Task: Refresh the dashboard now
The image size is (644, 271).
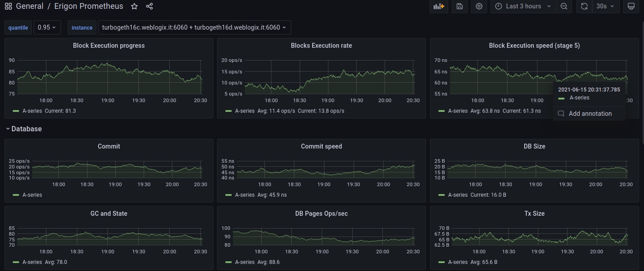Action: click(584, 6)
